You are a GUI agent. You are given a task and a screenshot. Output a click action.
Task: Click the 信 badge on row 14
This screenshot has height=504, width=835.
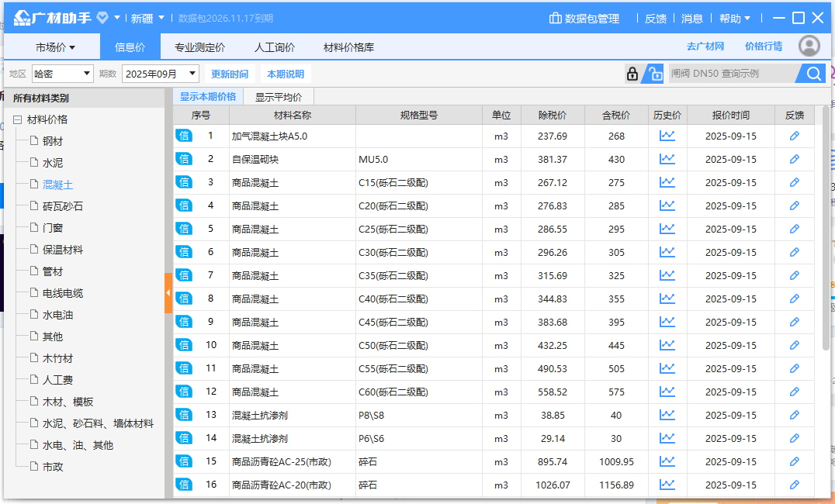tap(184, 438)
